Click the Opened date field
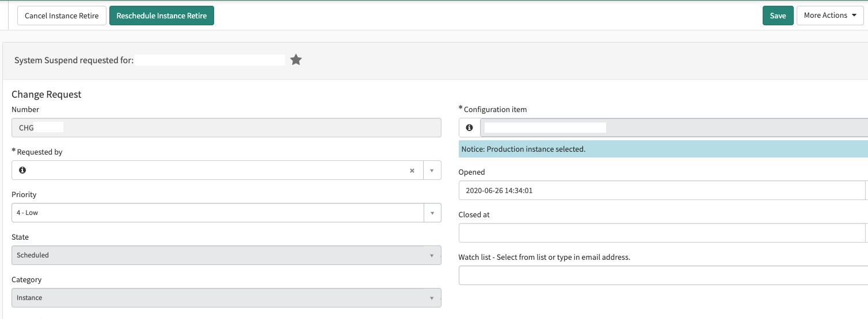868x319 pixels. [662, 190]
